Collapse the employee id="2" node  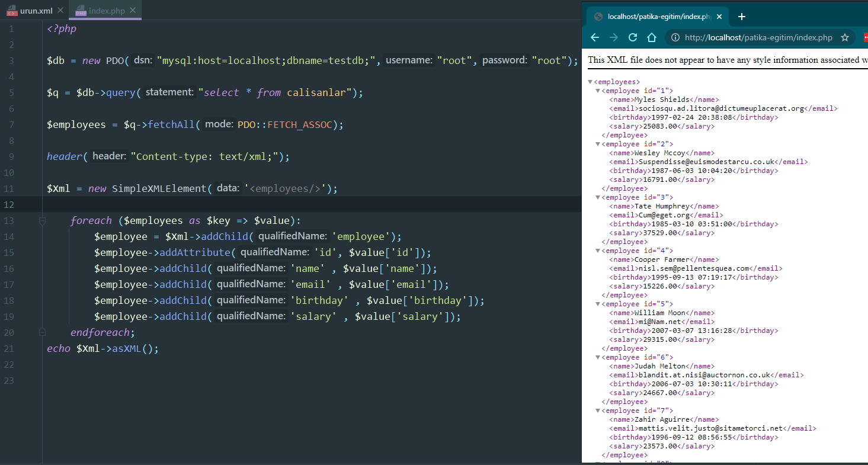(598, 144)
